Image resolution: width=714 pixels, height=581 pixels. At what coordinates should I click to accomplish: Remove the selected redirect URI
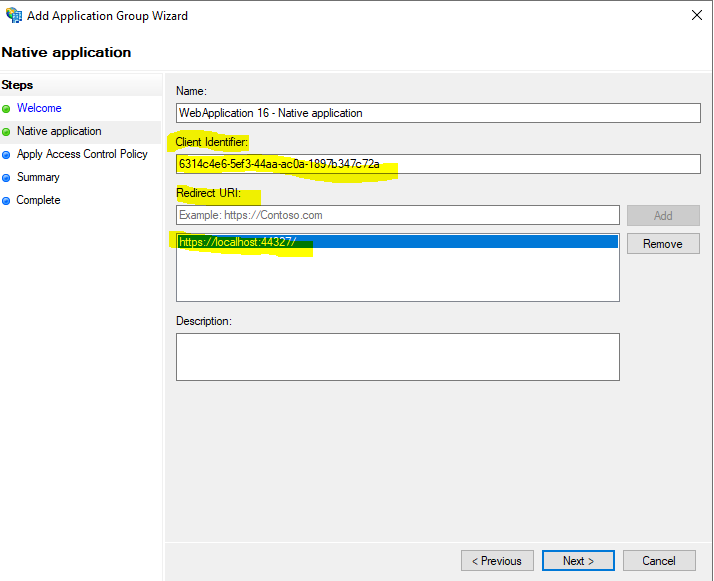[x=663, y=244]
